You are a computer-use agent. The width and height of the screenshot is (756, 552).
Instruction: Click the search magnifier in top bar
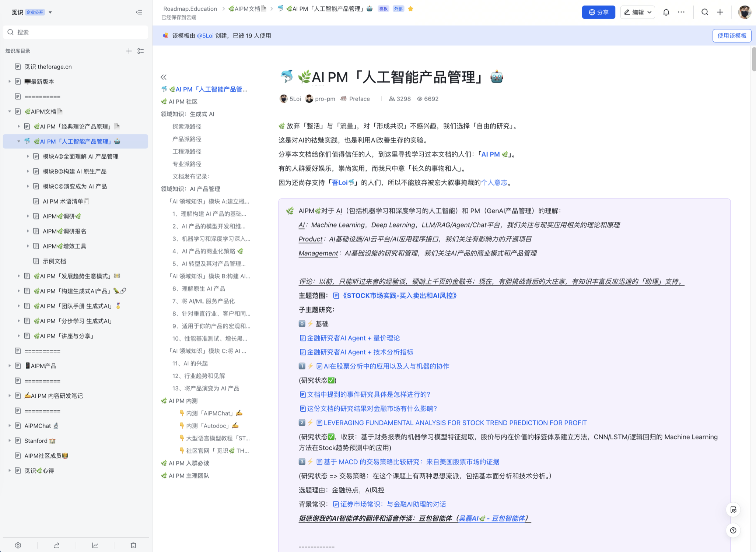click(x=705, y=12)
